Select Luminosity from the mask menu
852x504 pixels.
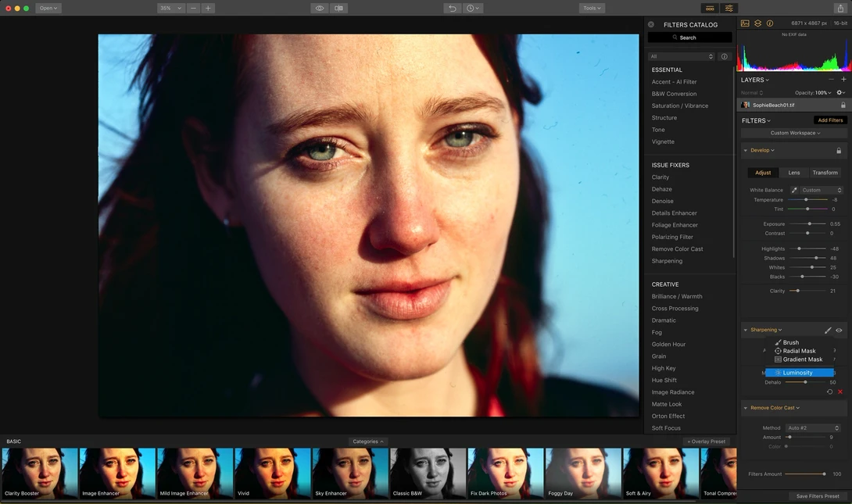click(799, 373)
